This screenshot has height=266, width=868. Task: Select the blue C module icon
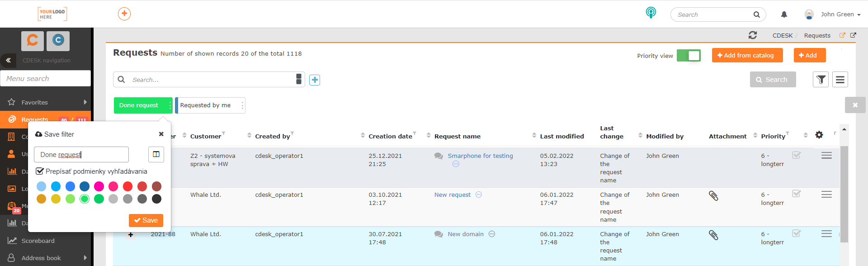point(58,41)
